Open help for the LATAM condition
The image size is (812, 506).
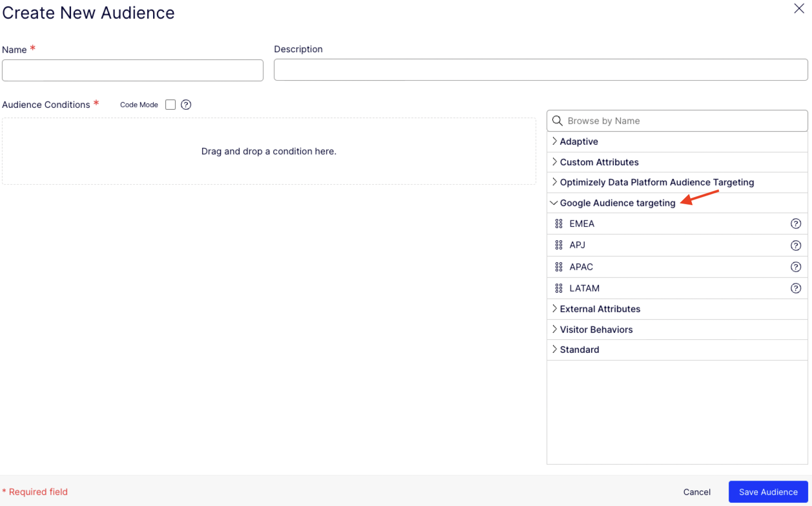tap(796, 288)
